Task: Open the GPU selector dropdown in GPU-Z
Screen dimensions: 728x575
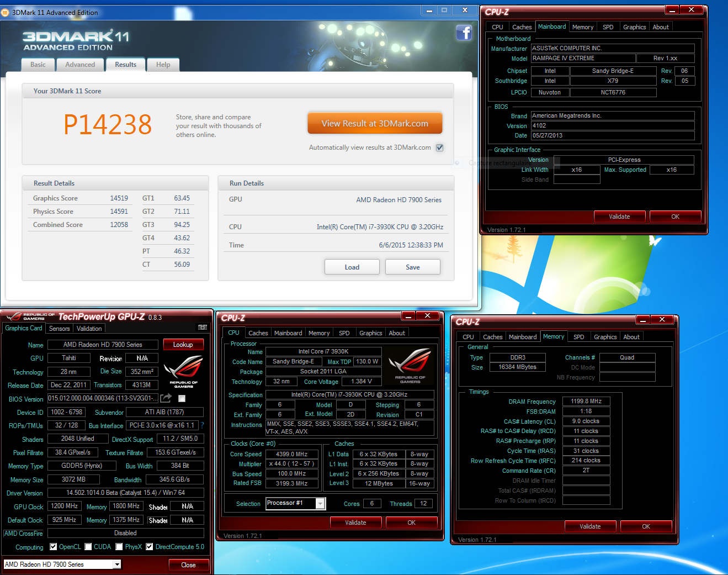Action: pos(117,565)
